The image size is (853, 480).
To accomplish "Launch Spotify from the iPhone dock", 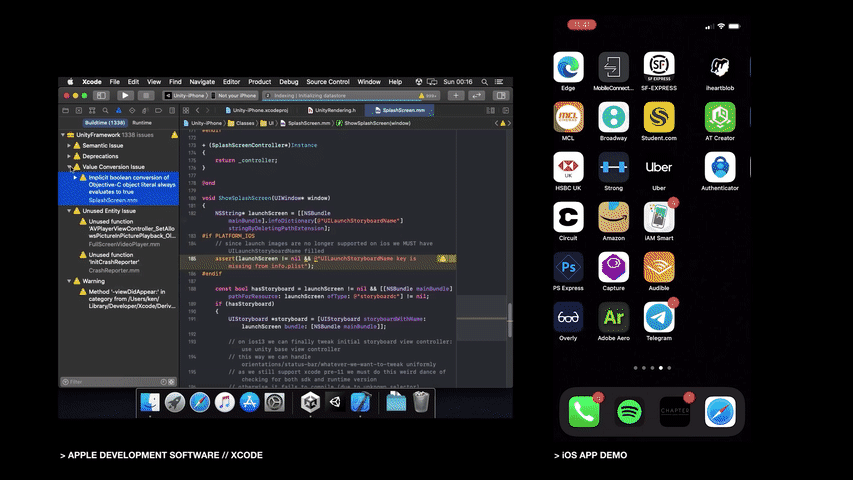I will coord(629,412).
